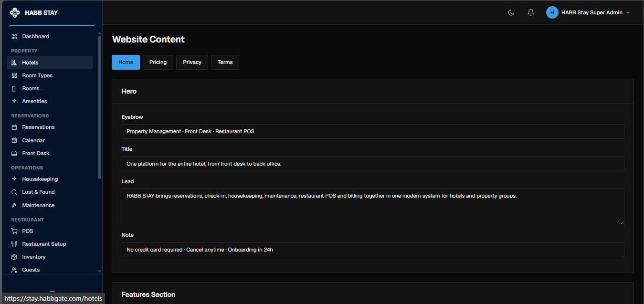Click HABB Stay Super Admin name

click(x=592, y=12)
